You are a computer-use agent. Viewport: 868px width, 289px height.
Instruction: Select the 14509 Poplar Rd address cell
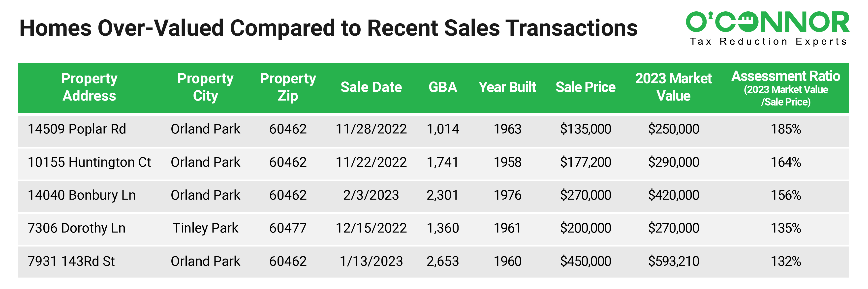[77, 129]
